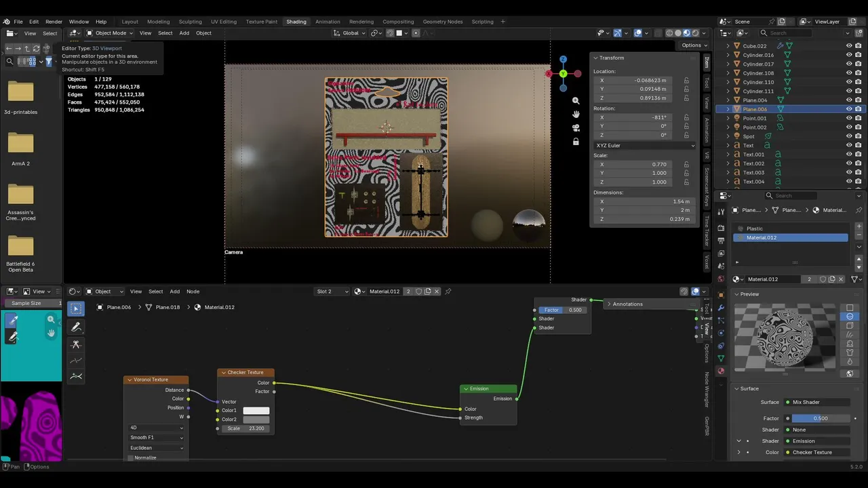Toggle lock on Location X
The image size is (868, 488).
click(686, 80)
